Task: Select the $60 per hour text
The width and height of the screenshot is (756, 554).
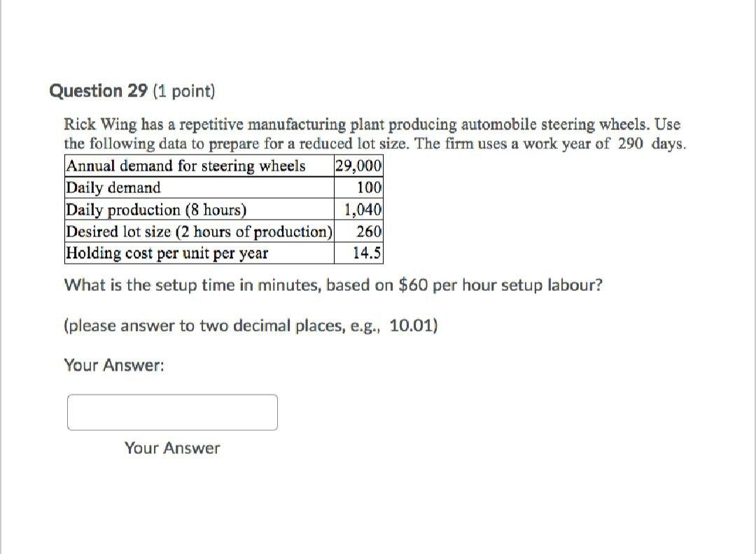Action: click(x=435, y=285)
